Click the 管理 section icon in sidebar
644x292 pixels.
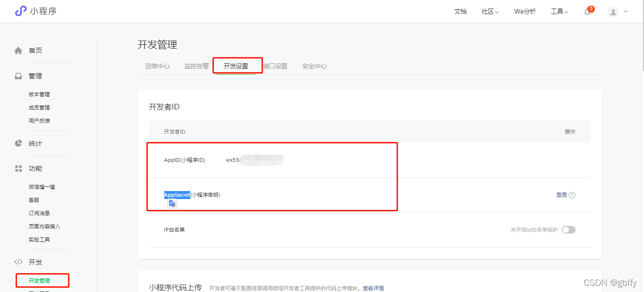click(19, 75)
